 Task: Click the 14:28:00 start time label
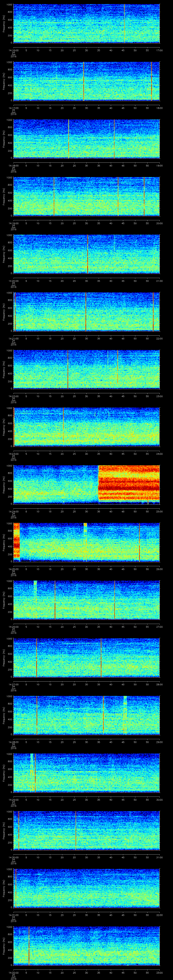point(14,742)
